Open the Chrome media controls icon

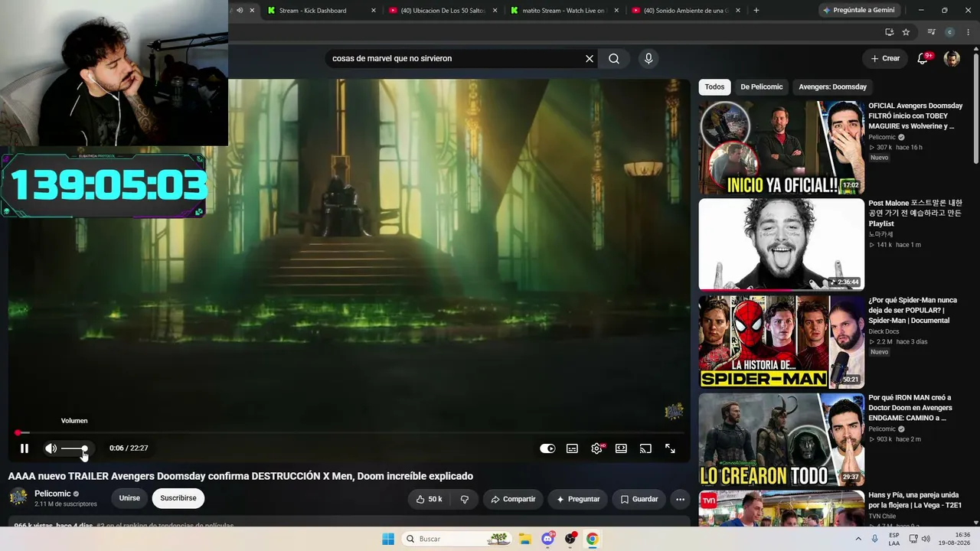pos(931,32)
